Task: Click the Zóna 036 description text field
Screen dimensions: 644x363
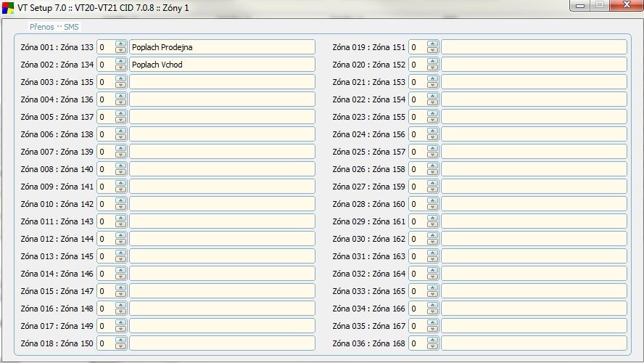Action: pyautogui.click(x=534, y=343)
